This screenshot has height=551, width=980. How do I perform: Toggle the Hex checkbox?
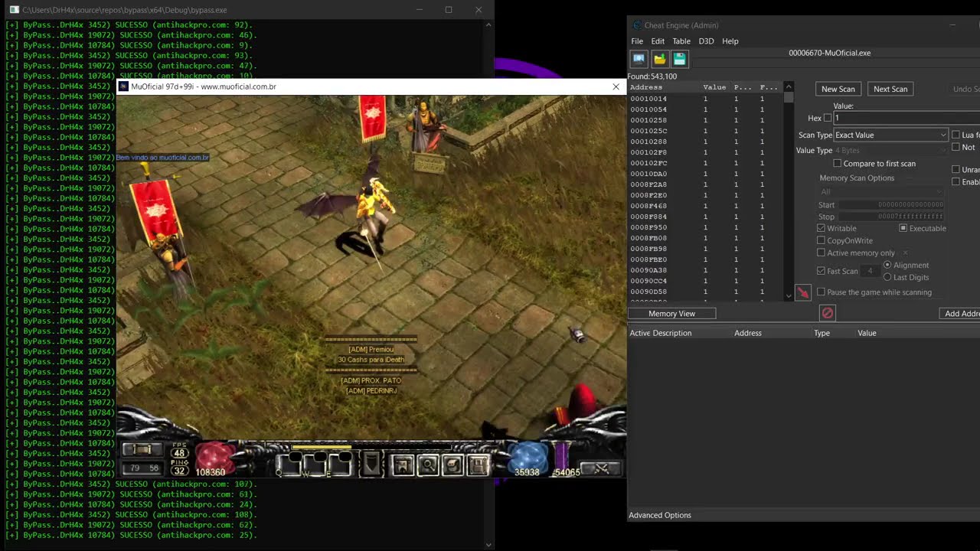[x=827, y=118]
